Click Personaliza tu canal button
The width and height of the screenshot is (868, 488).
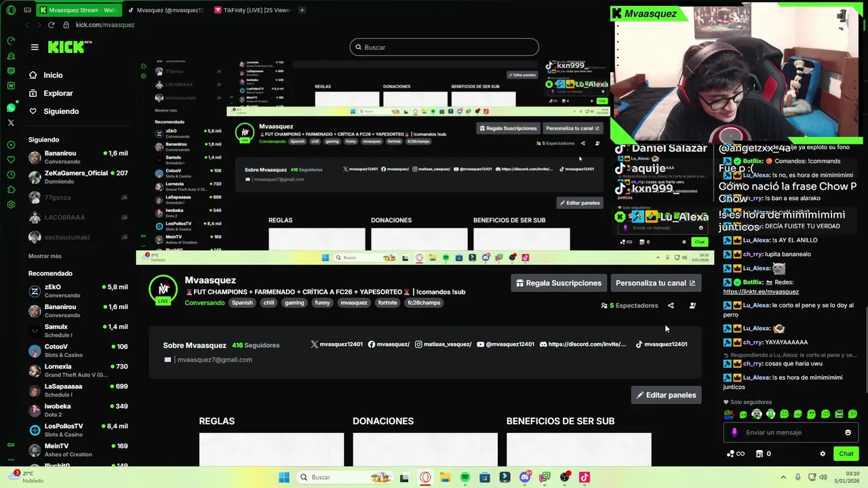click(655, 283)
